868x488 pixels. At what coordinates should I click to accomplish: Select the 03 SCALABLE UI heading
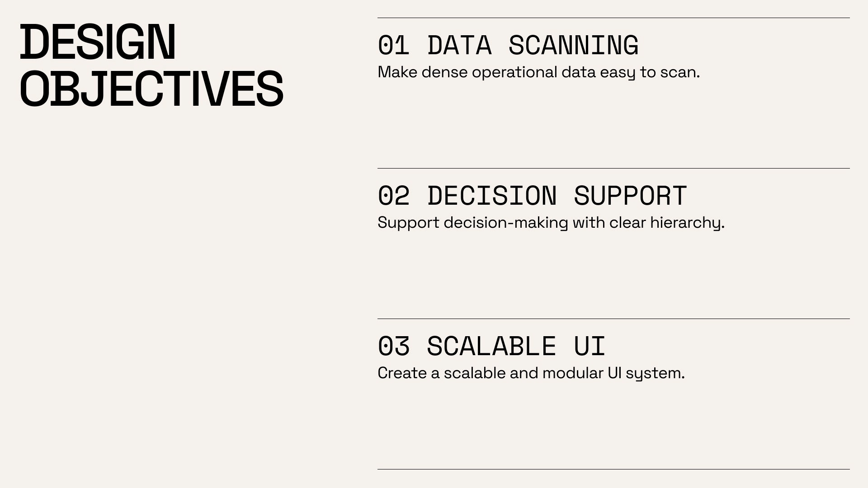click(491, 346)
